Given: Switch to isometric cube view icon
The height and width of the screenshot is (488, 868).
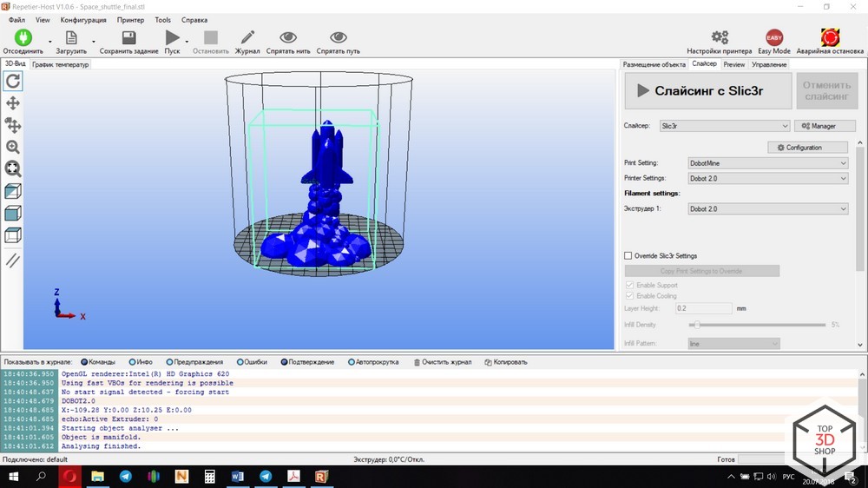Looking at the screenshot, I should 13,191.
